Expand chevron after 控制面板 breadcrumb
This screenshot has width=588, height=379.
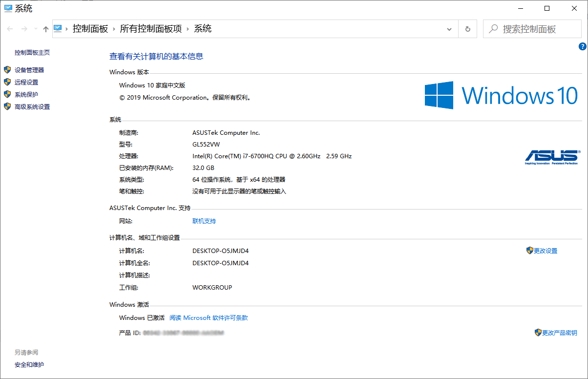coord(114,29)
